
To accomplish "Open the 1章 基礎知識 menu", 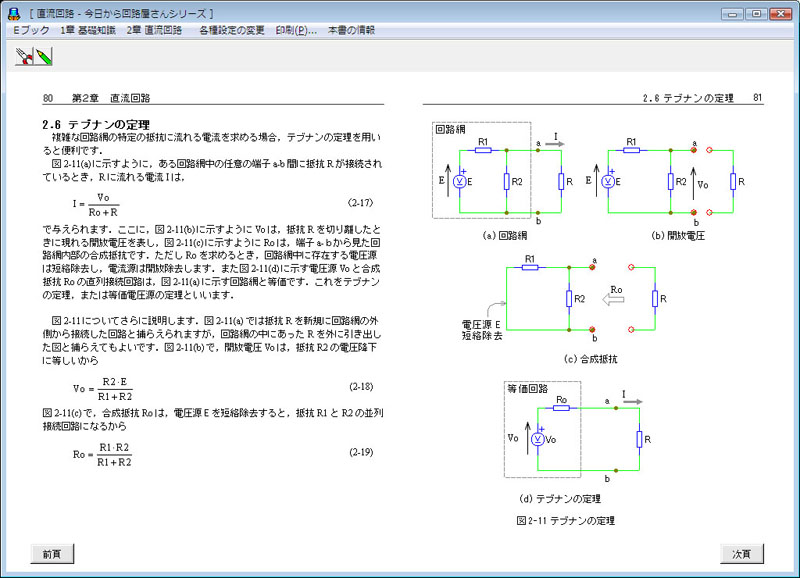I will 88,30.
